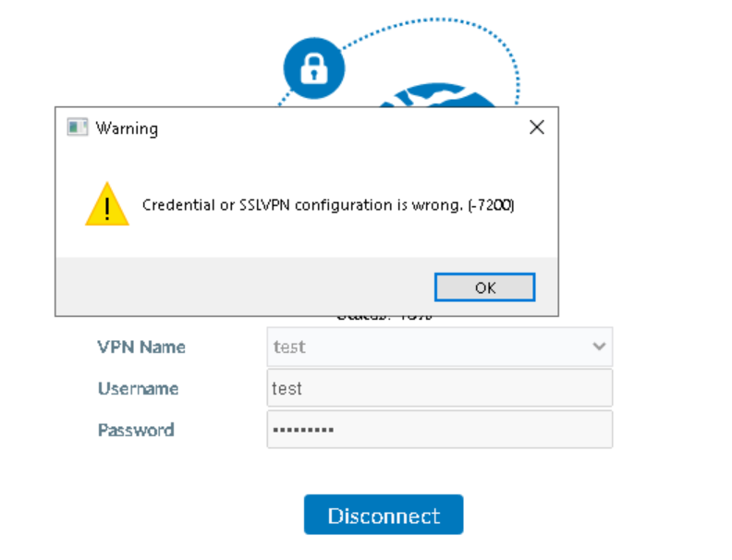Image resolution: width=732 pixels, height=560 pixels.
Task: Click the Password label
Action: 136,430
